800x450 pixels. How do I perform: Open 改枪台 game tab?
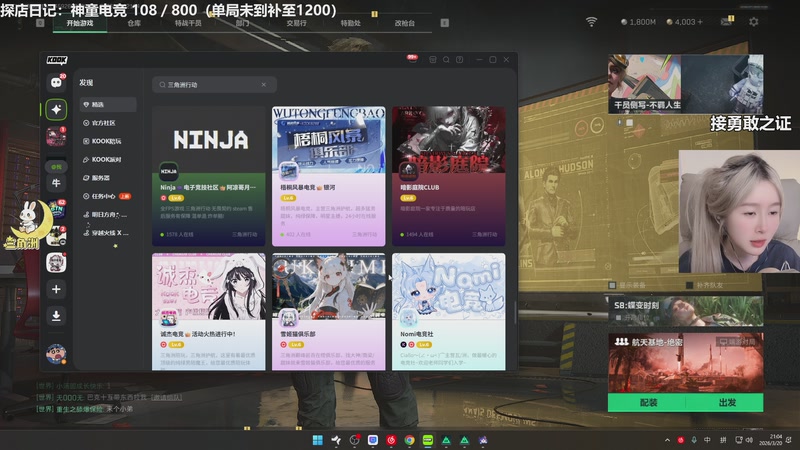click(x=405, y=23)
